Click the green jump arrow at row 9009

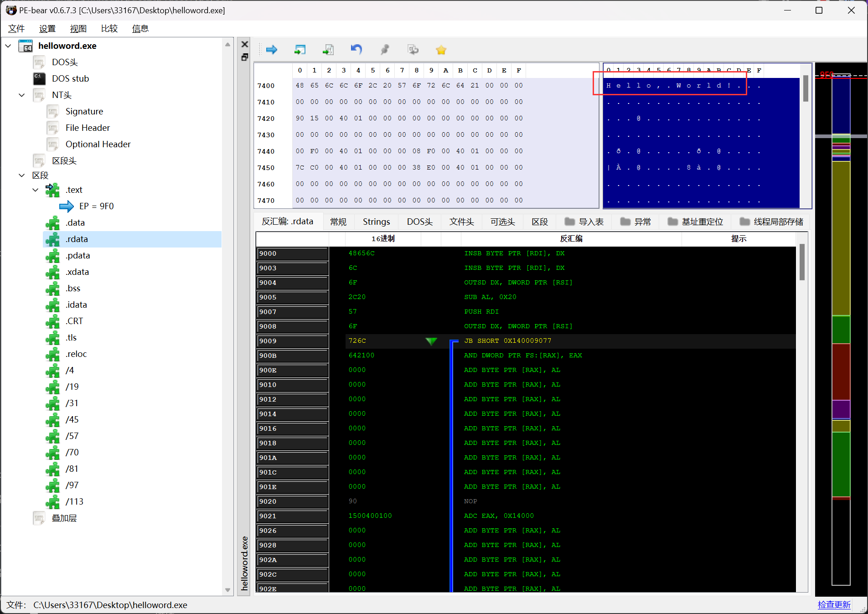click(431, 341)
